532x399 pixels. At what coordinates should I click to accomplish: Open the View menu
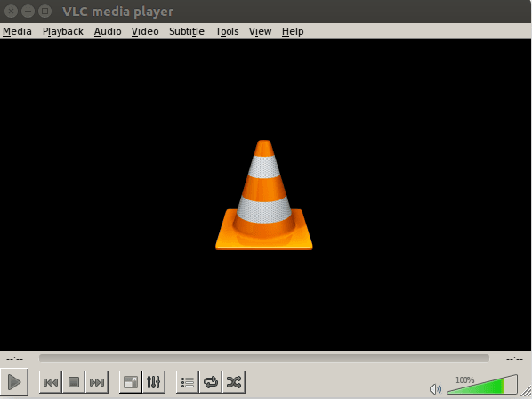pyautogui.click(x=260, y=31)
